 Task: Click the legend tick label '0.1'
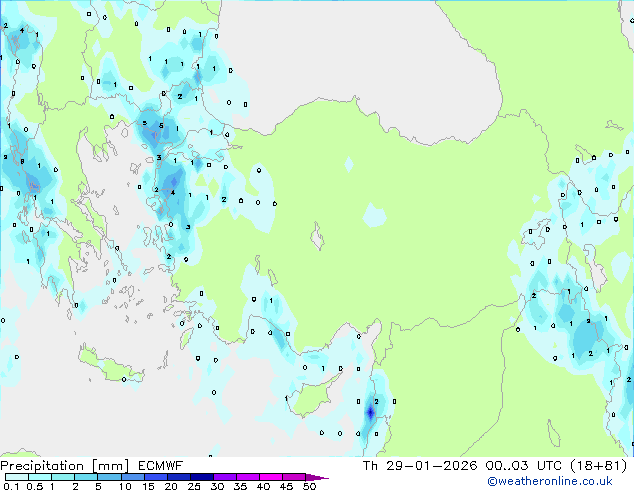(x=11, y=486)
